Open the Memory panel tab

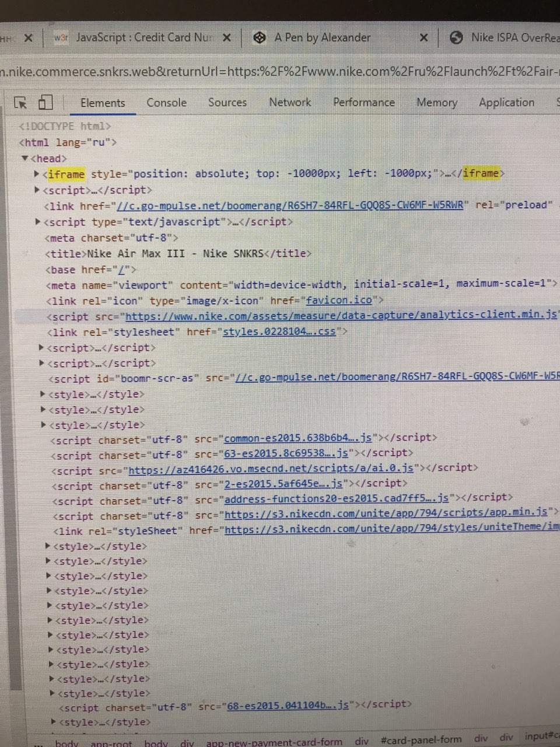click(437, 103)
